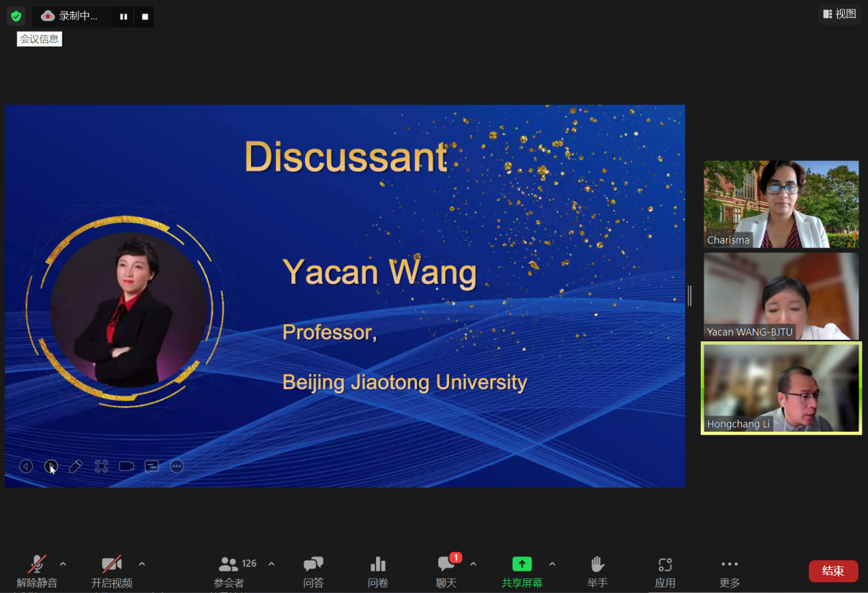Click the red 结束 end meeting button
Image resolution: width=868 pixels, height=593 pixels.
[x=833, y=571]
